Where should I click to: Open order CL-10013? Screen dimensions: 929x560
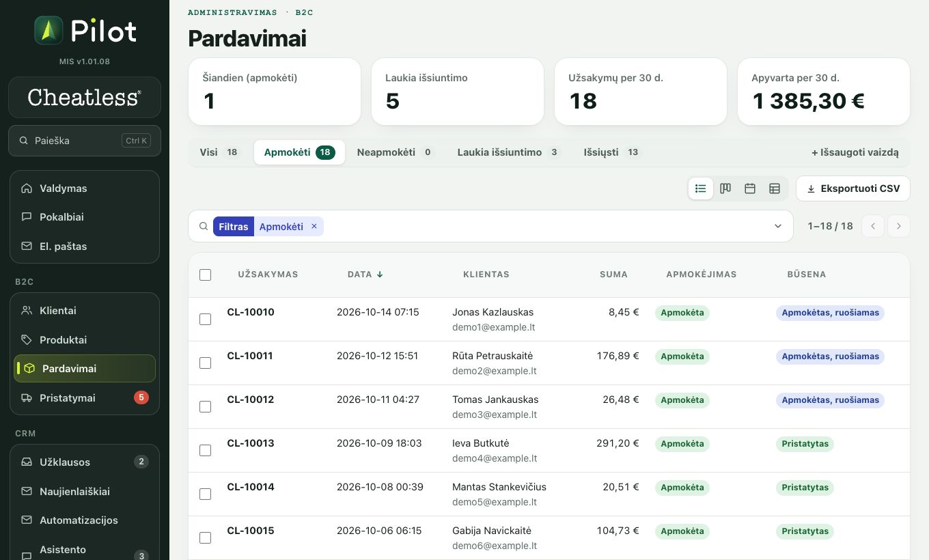[251, 443]
